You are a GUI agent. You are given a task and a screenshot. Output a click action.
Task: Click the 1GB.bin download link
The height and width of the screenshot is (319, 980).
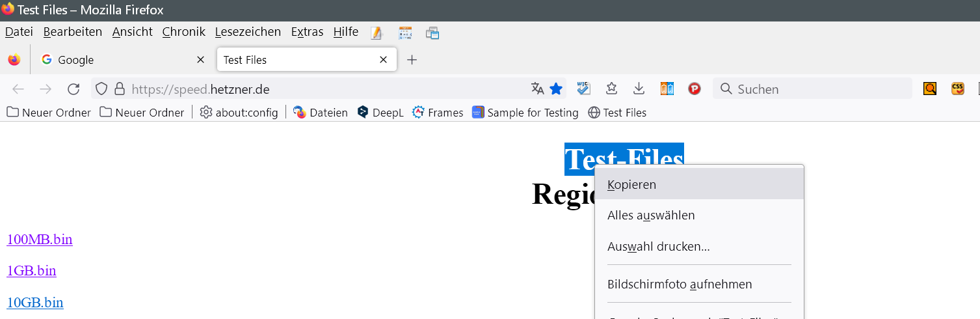(x=31, y=271)
